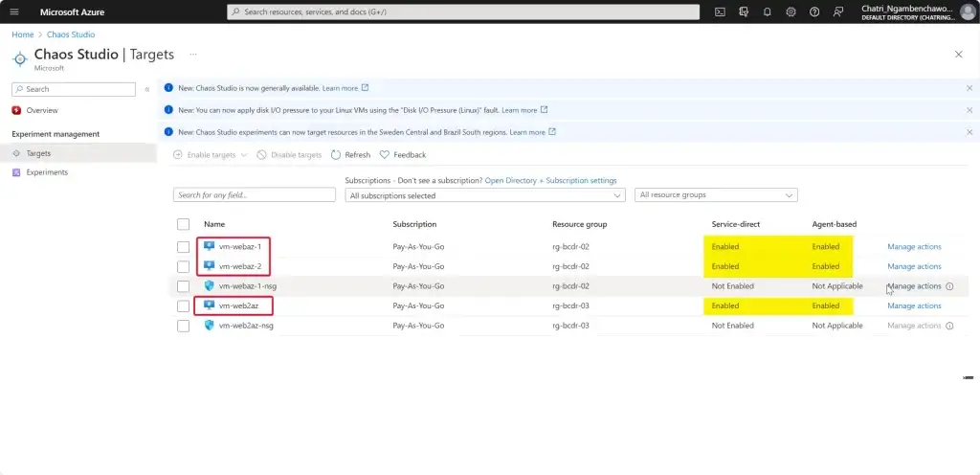Sort by the Service-direct column header

coord(736,224)
